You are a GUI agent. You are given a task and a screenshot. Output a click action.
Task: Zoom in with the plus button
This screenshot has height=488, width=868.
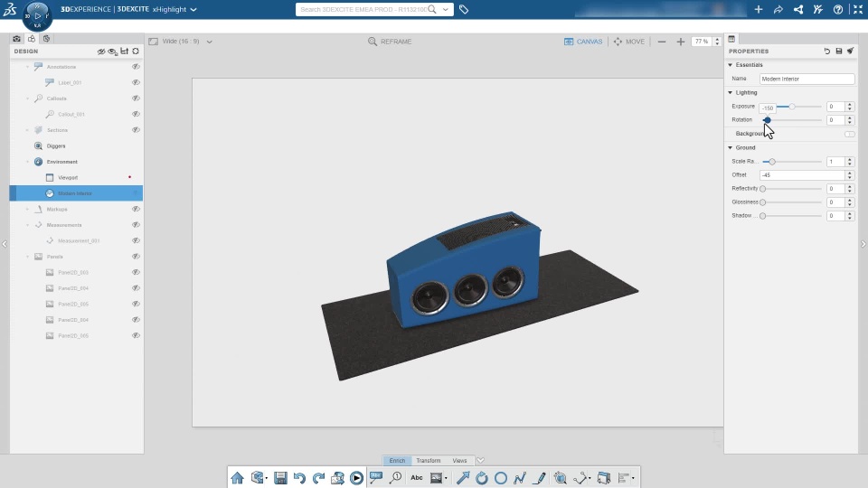tap(680, 42)
